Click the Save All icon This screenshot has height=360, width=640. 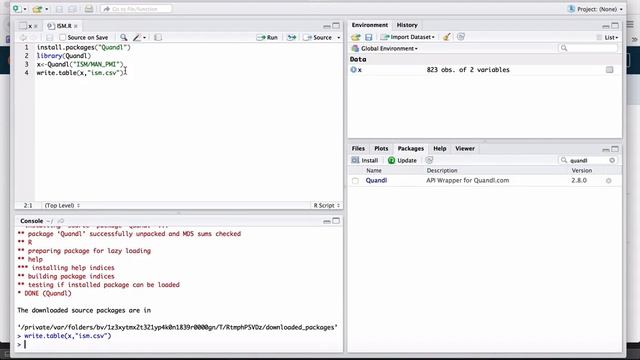(72, 9)
